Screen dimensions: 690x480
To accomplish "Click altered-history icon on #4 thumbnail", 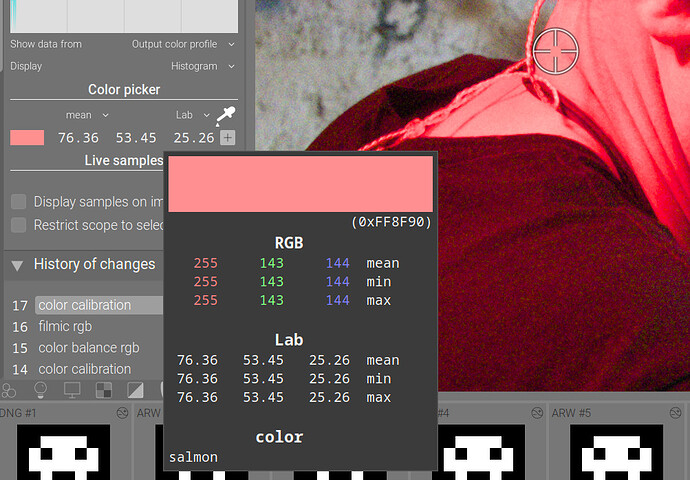I will coord(537,413).
